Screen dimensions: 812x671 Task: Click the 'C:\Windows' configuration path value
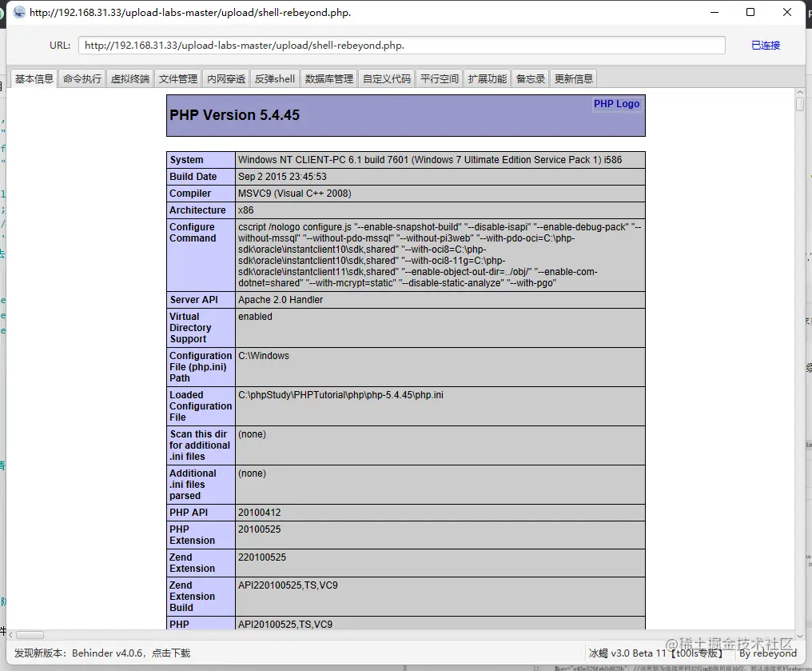[264, 356]
